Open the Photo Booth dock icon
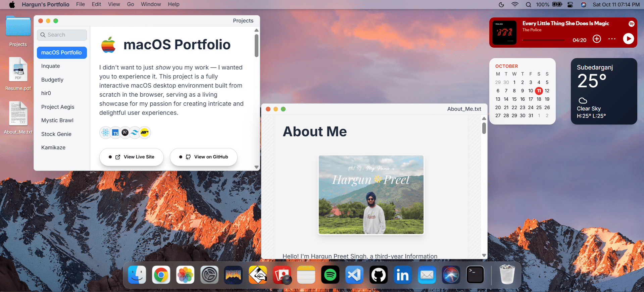The image size is (644, 292). coord(282,275)
